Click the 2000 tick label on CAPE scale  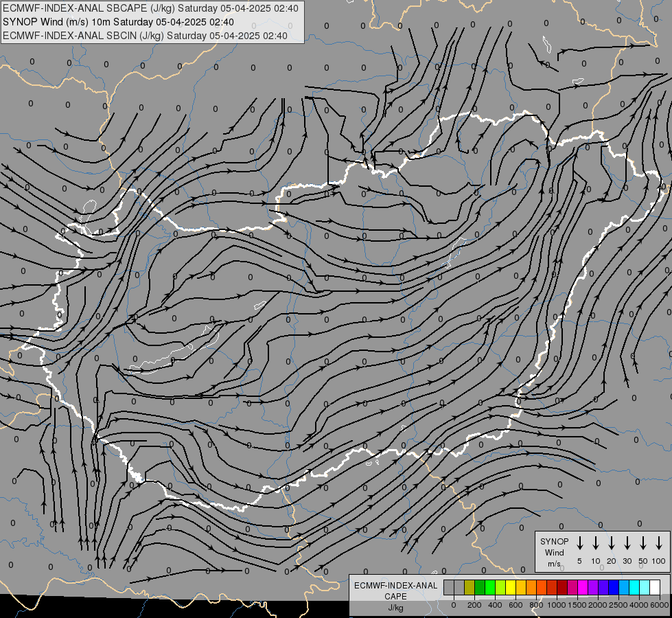(598, 605)
